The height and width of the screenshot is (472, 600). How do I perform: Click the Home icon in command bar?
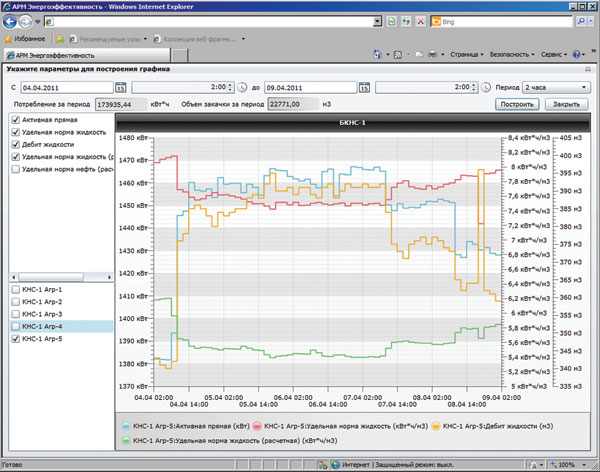click(x=377, y=55)
